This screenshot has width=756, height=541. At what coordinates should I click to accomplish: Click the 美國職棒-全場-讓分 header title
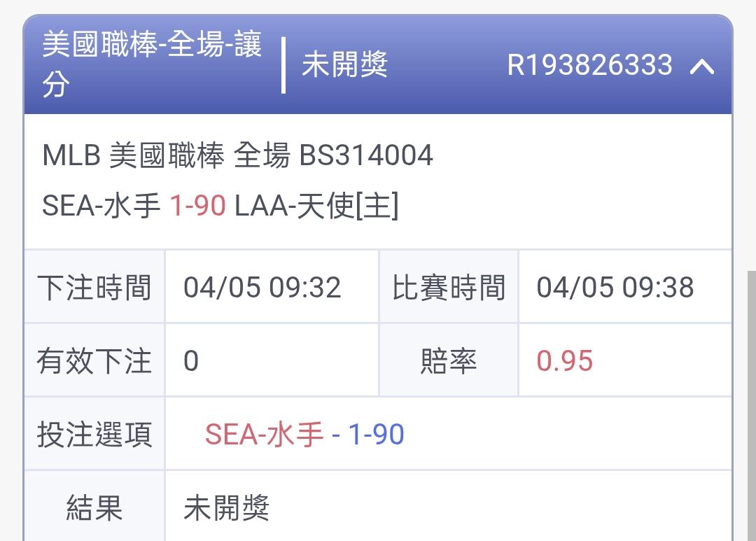(152, 64)
